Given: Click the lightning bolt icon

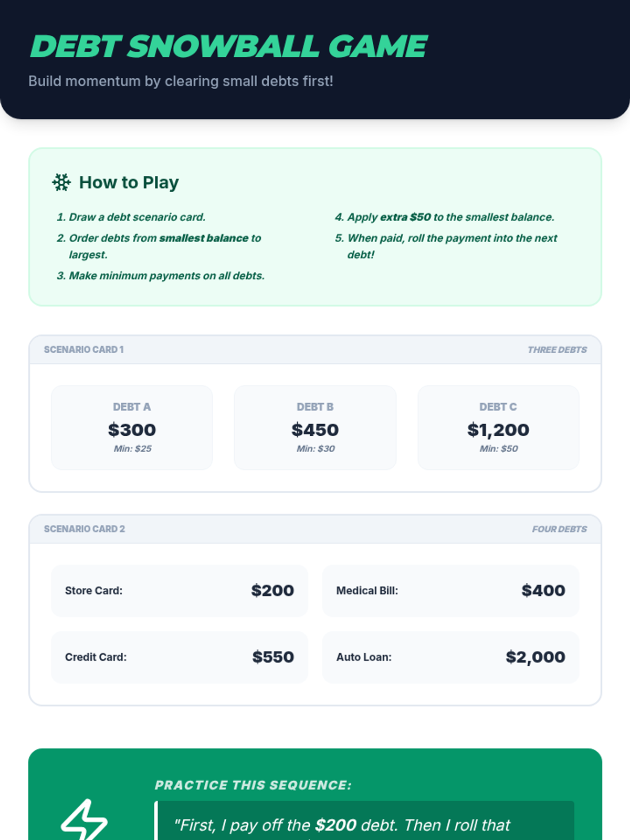Looking at the screenshot, I should click(x=85, y=820).
